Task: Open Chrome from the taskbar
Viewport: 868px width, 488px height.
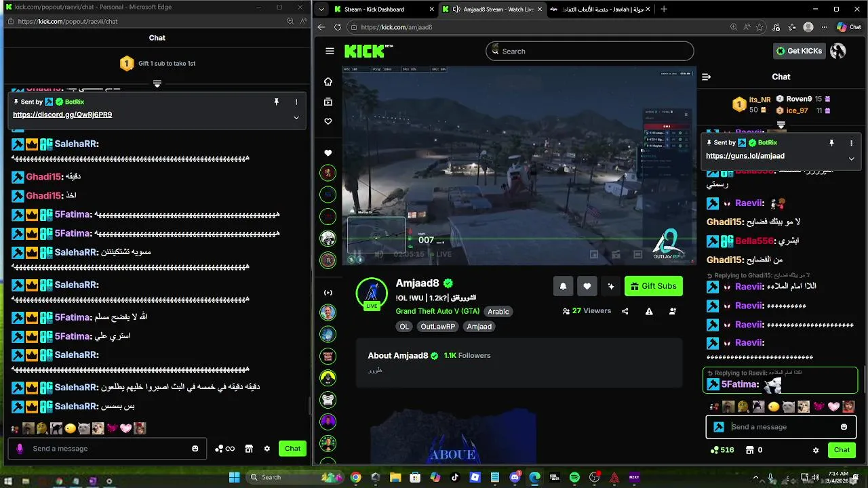Action: pyautogui.click(x=355, y=477)
